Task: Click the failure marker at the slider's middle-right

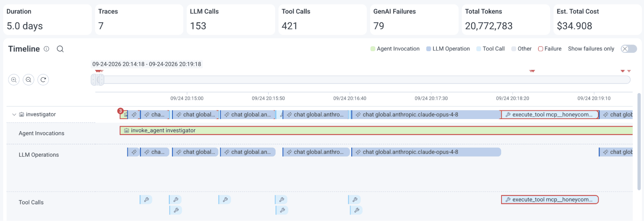Action: pos(532,71)
